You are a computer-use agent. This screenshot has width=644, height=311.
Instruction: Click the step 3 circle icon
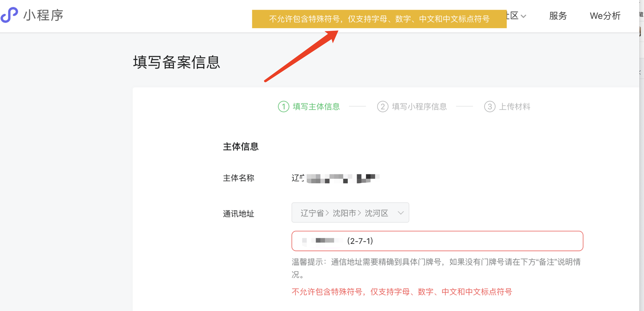(489, 107)
